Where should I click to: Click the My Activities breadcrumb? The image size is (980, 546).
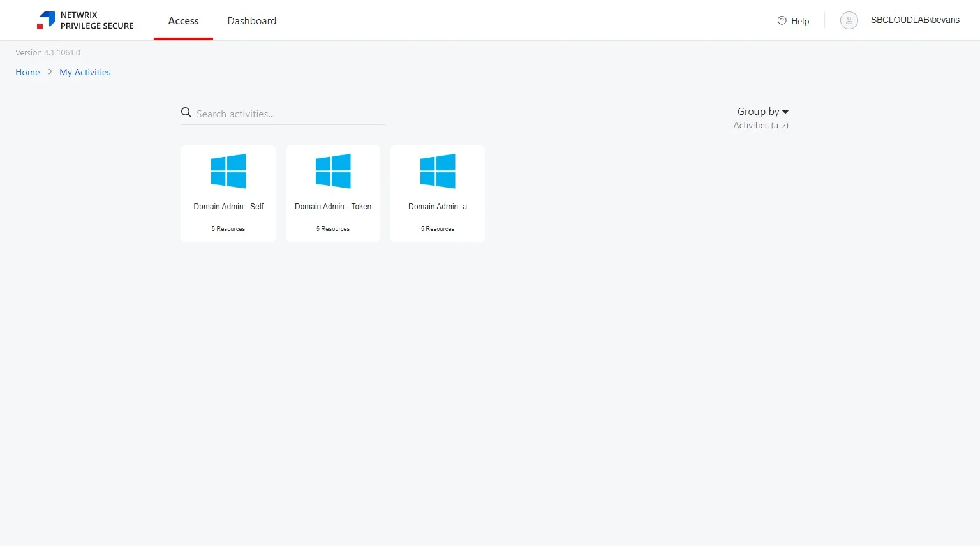85,72
